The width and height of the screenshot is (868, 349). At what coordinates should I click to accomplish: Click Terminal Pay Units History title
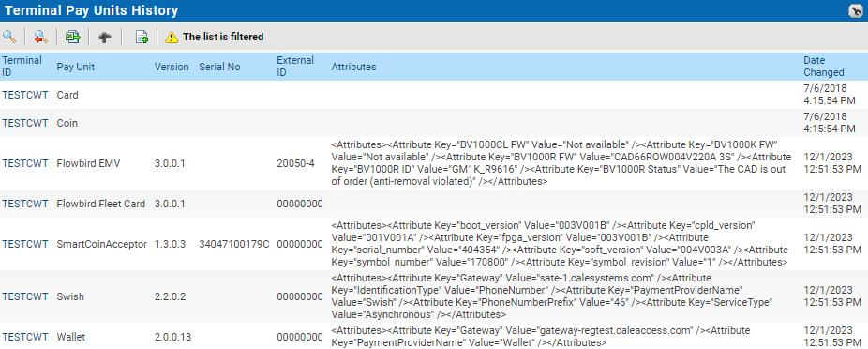91,10
